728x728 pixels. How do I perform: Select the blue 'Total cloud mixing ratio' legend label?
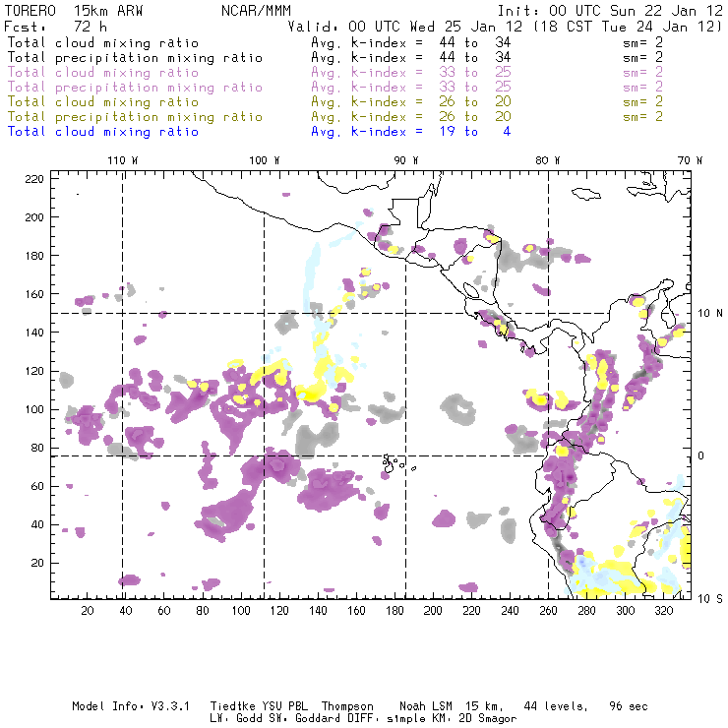tap(103, 132)
